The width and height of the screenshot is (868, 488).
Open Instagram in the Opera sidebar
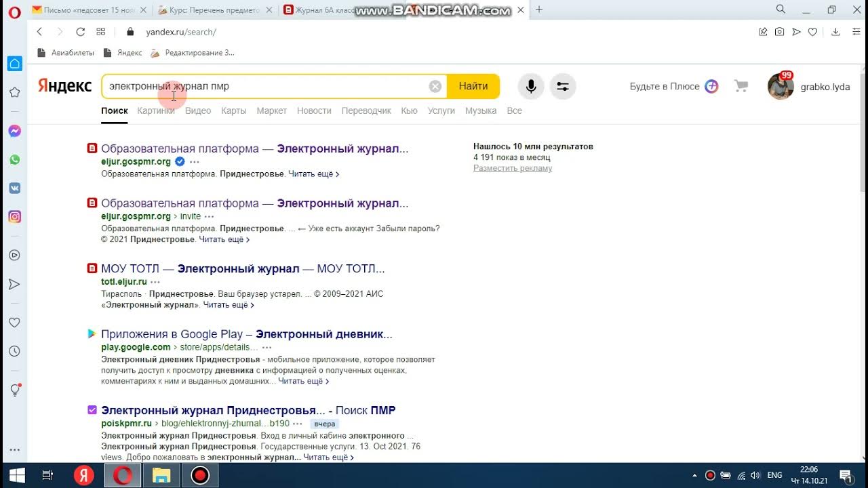pyautogui.click(x=14, y=217)
